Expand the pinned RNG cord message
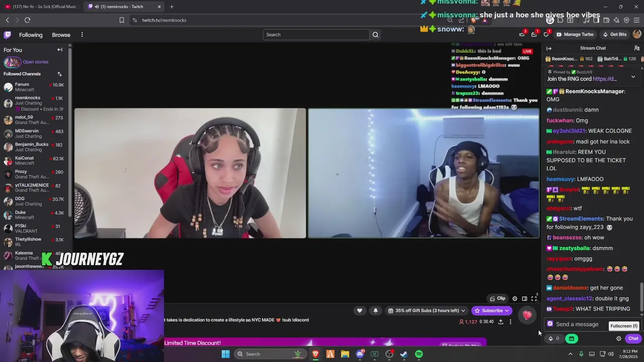This screenshot has width=644, height=362. click(633, 76)
